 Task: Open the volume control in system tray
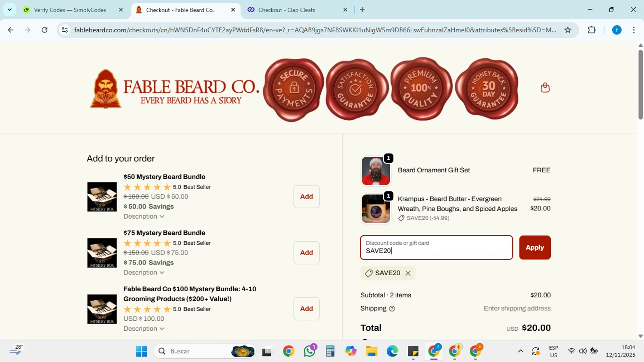click(x=583, y=351)
